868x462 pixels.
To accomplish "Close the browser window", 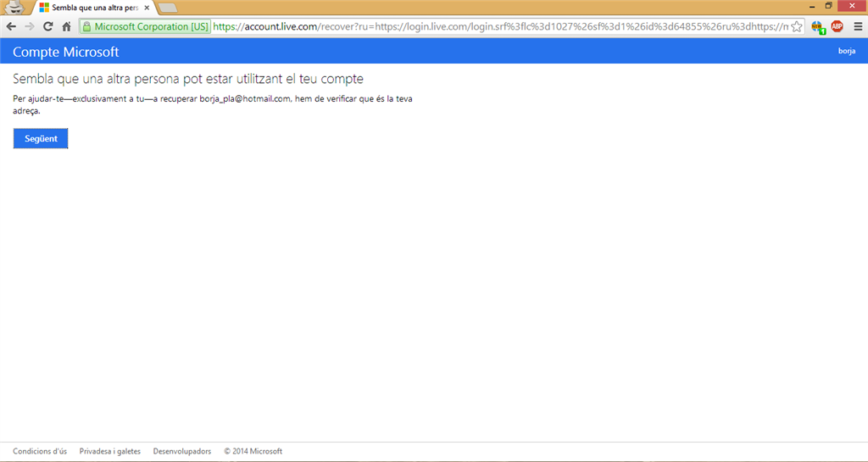I will click(x=853, y=6).
